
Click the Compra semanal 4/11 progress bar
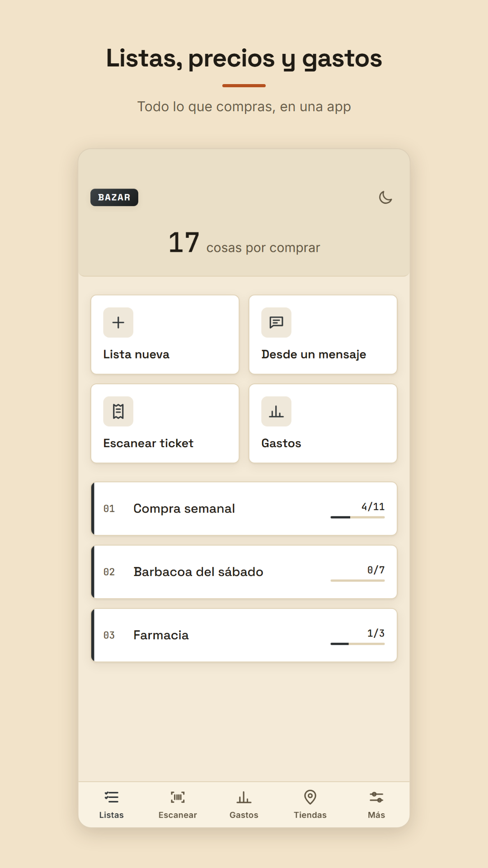tap(357, 517)
